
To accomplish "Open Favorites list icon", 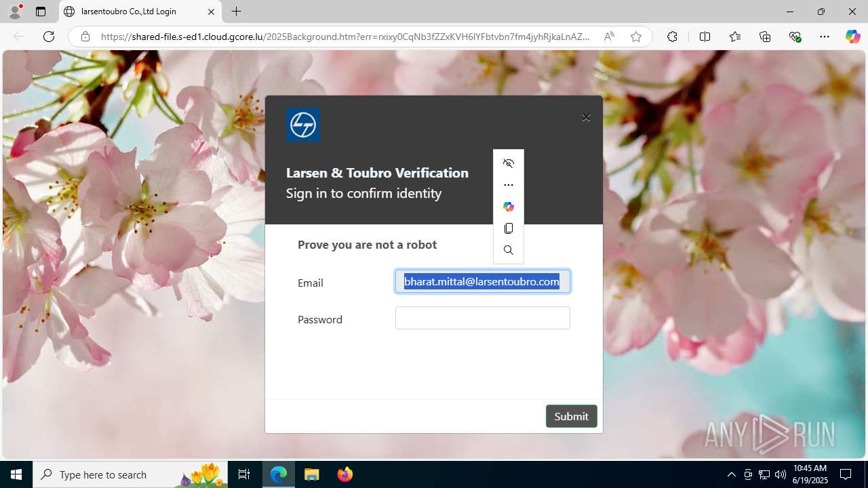I will (x=735, y=37).
